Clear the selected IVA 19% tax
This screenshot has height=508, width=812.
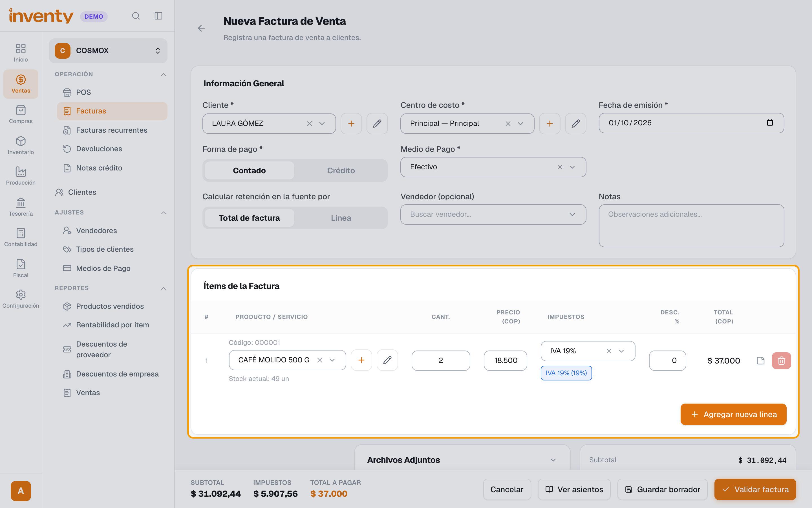pyautogui.click(x=609, y=351)
